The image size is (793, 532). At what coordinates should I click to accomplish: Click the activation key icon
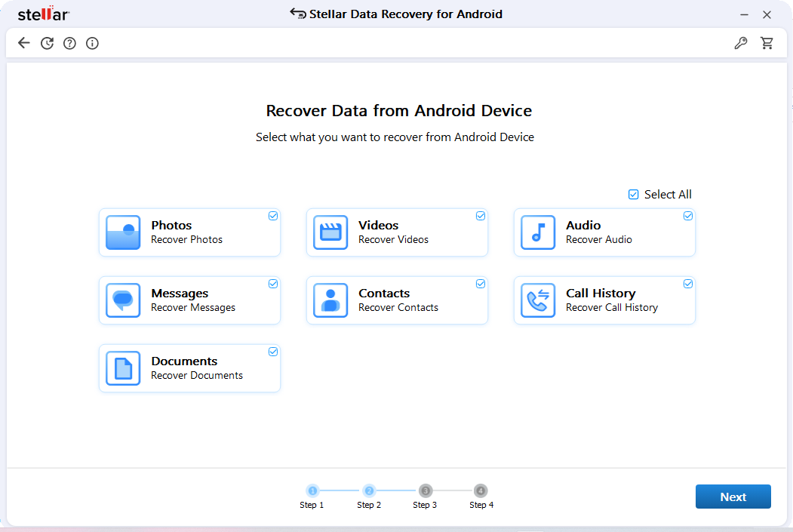741,43
